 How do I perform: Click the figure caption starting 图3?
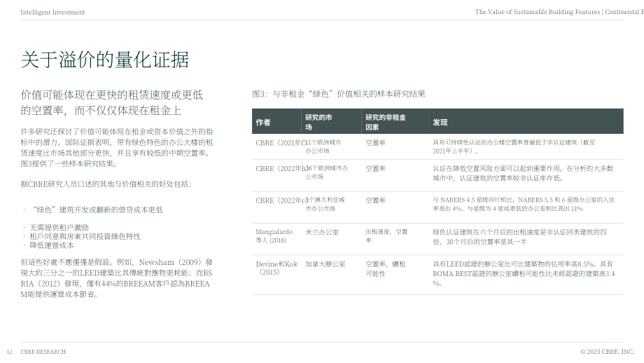point(338,94)
